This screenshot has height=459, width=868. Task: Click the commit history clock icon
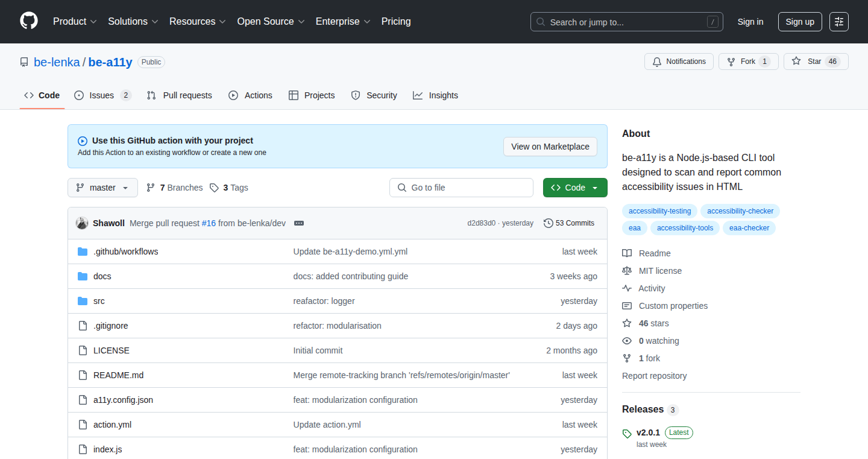[x=548, y=223]
